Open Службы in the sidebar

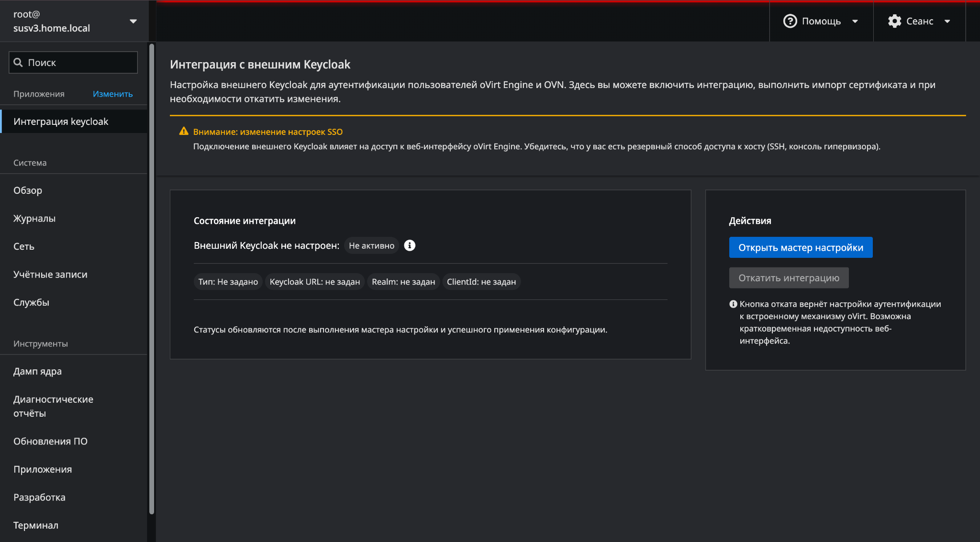[31, 302]
